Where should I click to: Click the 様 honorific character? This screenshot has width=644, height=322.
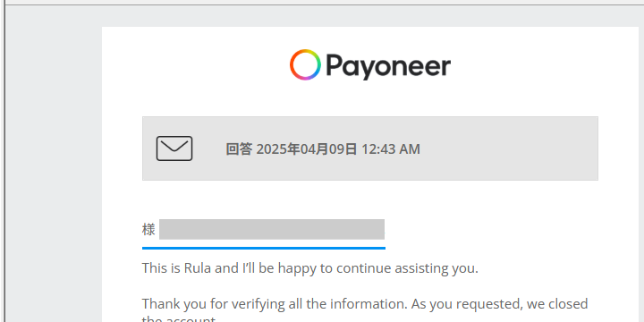(148, 230)
